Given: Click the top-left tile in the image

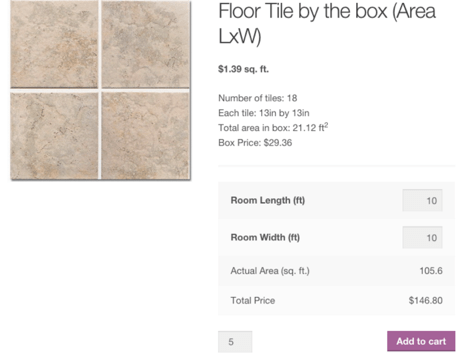Looking at the screenshot, I should pos(54,44).
